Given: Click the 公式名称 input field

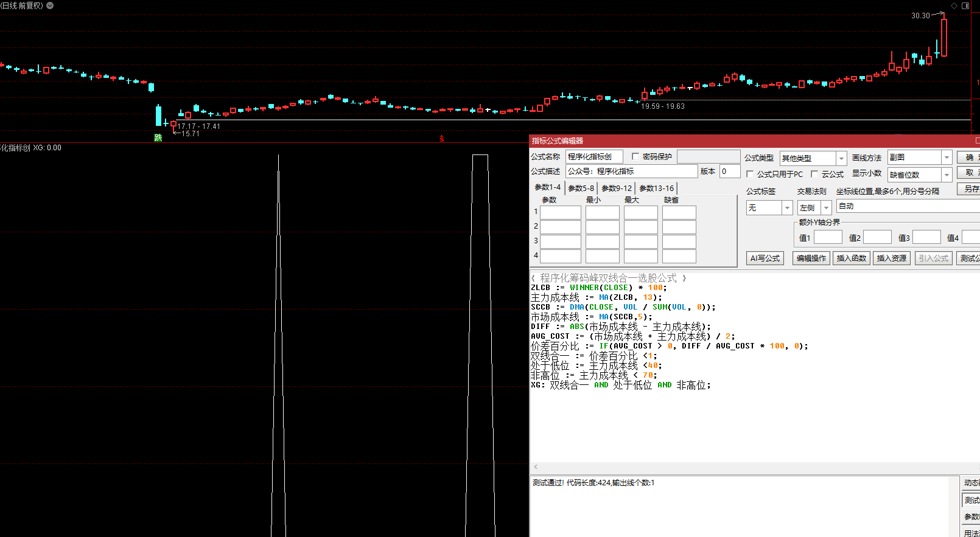Looking at the screenshot, I should 593,157.
